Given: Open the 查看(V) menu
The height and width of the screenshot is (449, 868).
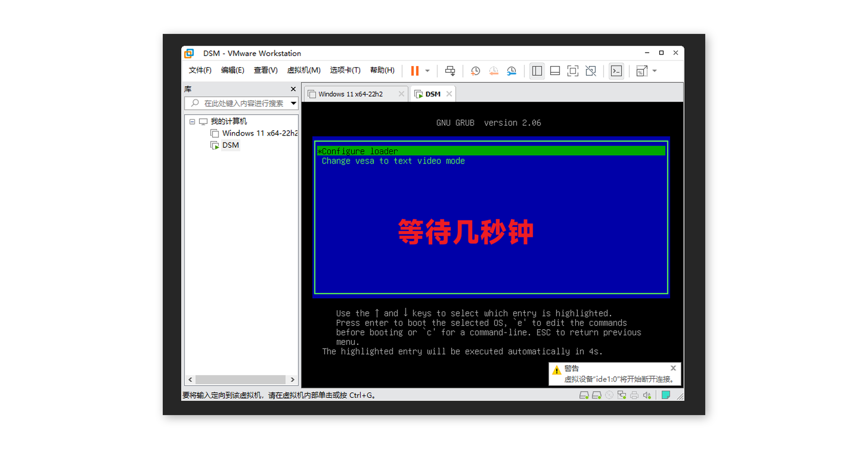Looking at the screenshot, I should pyautogui.click(x=265, y=70).
